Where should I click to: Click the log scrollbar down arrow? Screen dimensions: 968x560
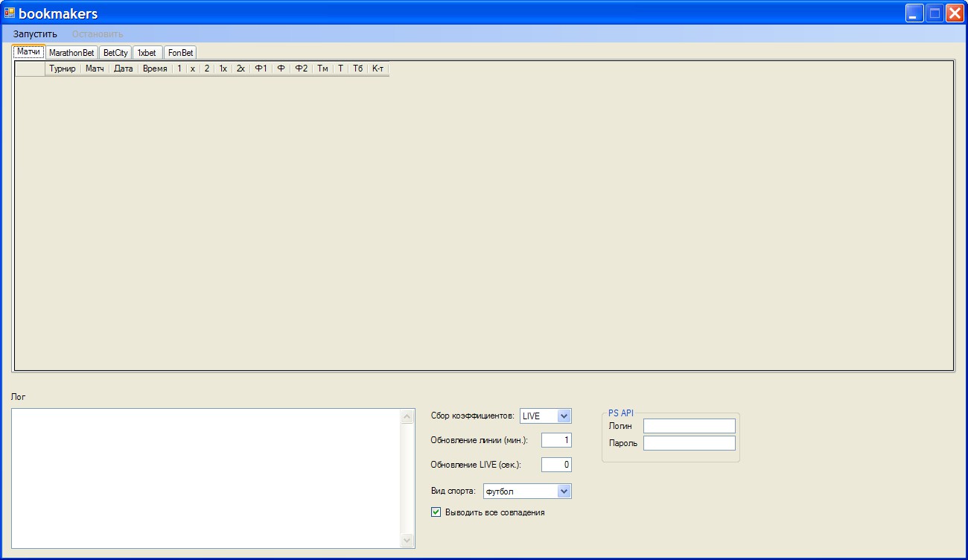(407, 541)
